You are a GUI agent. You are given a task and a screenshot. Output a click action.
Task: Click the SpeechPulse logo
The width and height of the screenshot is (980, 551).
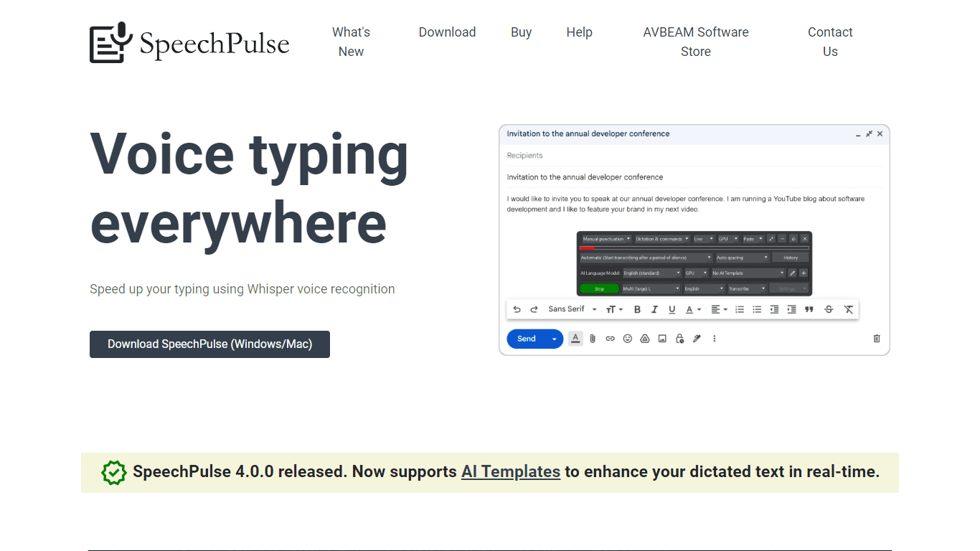click(189, 42)
